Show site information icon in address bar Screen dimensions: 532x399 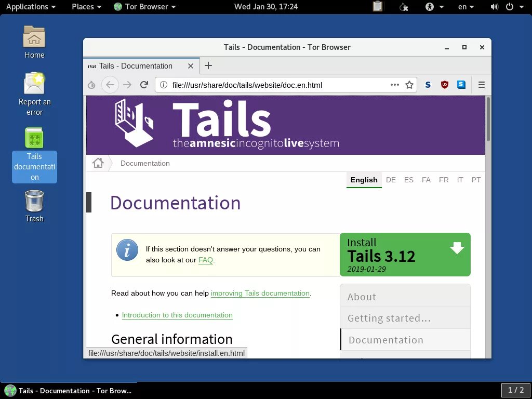coord(164,85)
